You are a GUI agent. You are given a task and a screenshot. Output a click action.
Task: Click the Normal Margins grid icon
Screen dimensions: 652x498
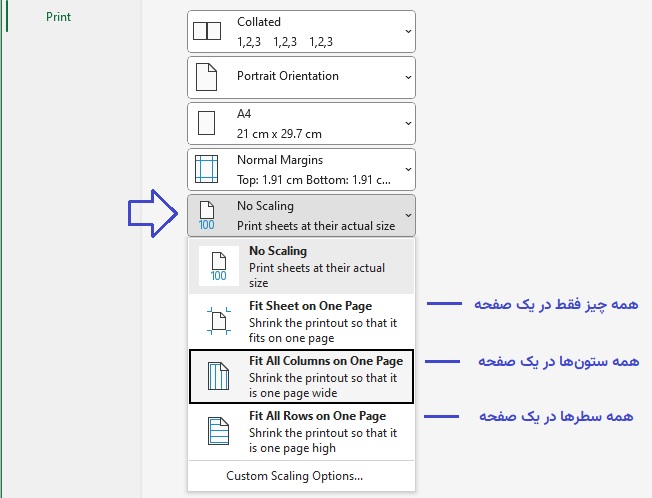pos(206,169)
